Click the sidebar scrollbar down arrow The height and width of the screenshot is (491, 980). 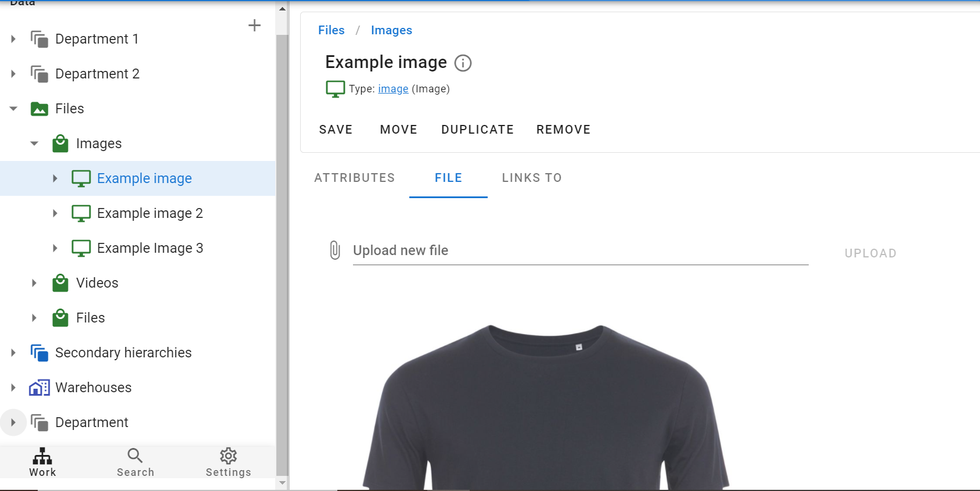(x=282, y=483)
